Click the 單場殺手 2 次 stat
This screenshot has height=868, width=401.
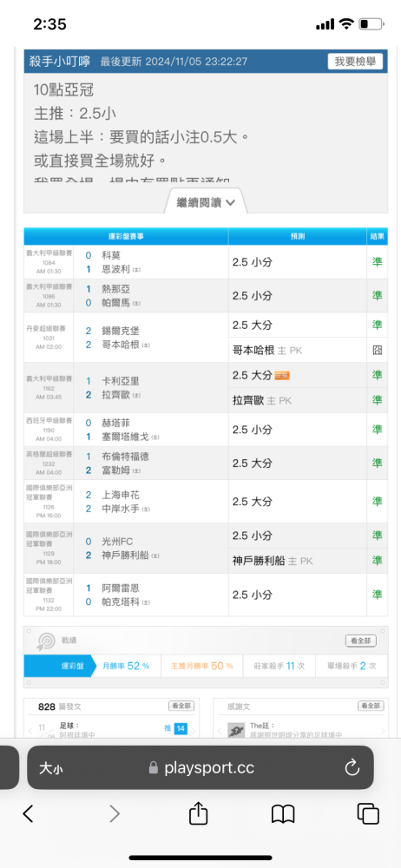click(x=352, y=666)
